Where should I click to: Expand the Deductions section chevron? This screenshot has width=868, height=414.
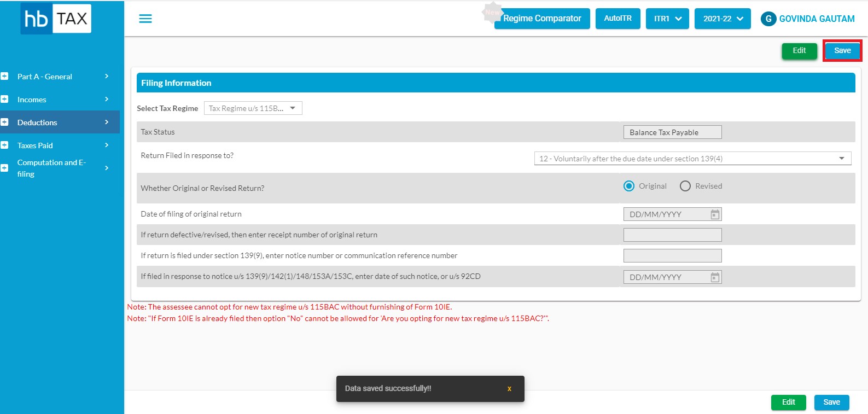pos(107,122)
